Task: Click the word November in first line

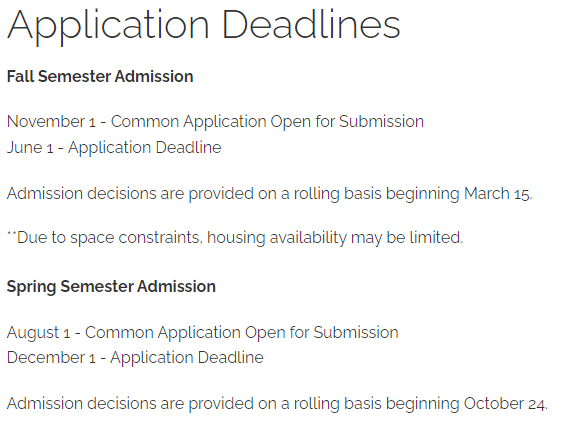Action: (x=46, y=122)
